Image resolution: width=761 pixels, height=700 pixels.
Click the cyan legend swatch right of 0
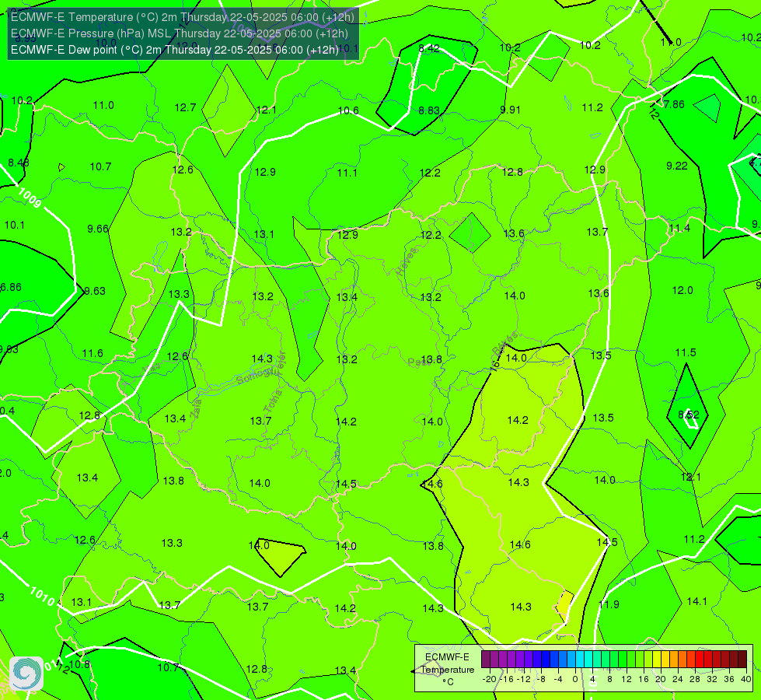pyautogui.click(x=580, y=660)
